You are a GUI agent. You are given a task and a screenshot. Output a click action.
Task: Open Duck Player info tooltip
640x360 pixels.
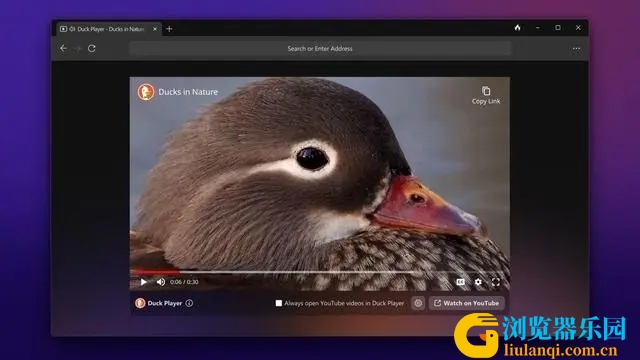[x=189, y=303]
